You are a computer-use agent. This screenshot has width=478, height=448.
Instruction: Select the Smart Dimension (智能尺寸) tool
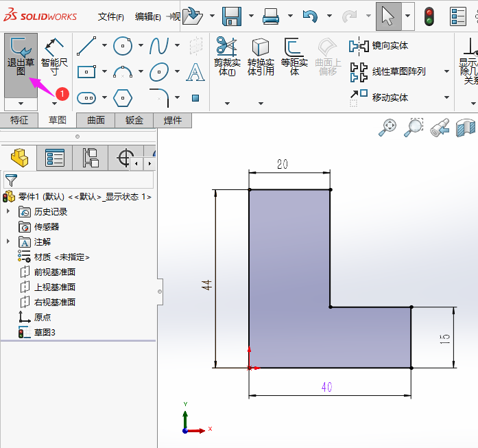coord(54,58)
